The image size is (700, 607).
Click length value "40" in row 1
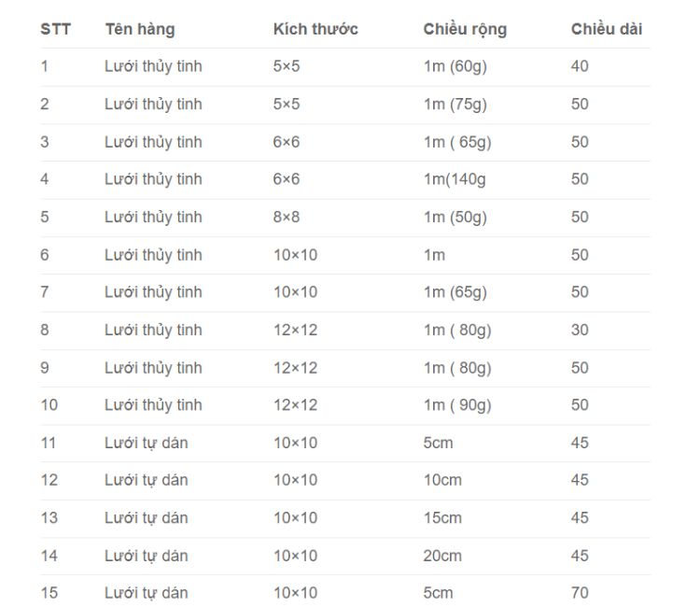click(x=580, y=66)
